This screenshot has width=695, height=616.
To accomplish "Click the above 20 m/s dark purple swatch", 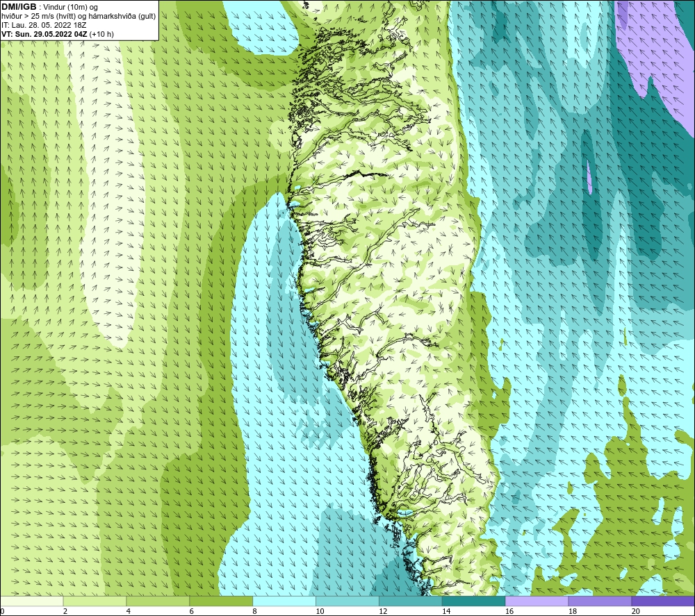I will 663,601.
